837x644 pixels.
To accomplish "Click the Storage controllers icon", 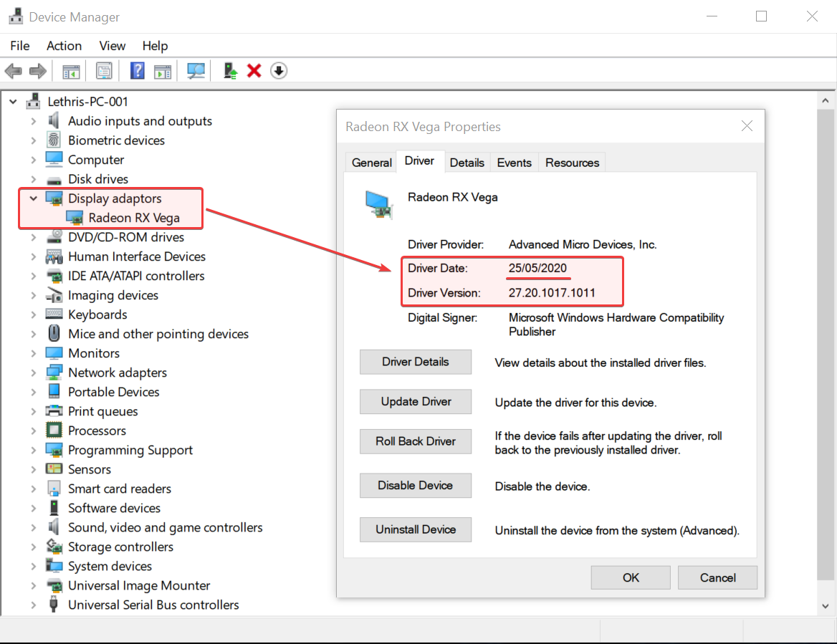I will pyautogui.click(x=54, y=547).
